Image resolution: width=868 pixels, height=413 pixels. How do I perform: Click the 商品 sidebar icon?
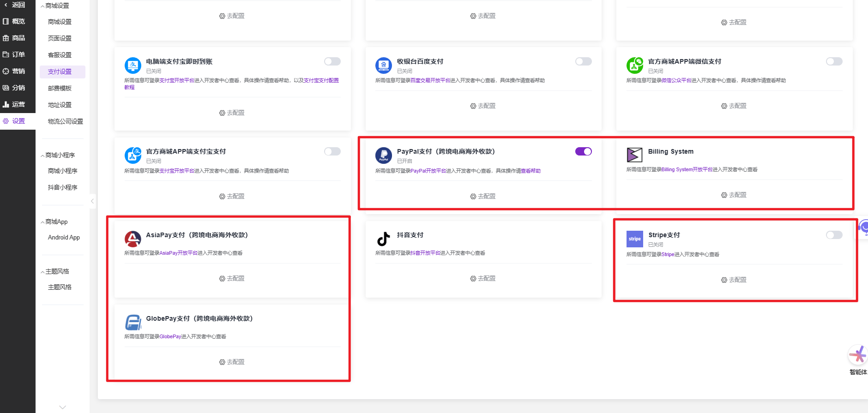click(x=6, y=38)
